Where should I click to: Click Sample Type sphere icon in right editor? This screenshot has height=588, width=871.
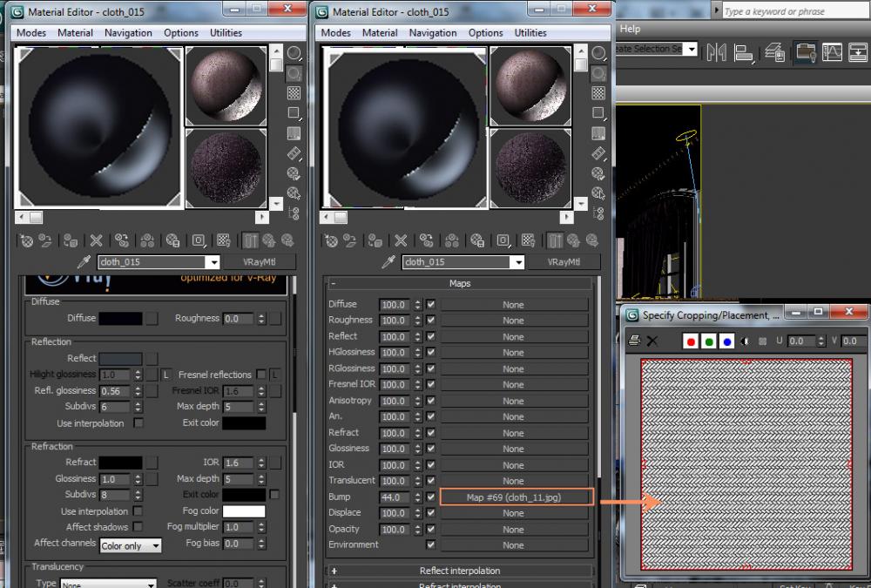[x=598, y=54]
